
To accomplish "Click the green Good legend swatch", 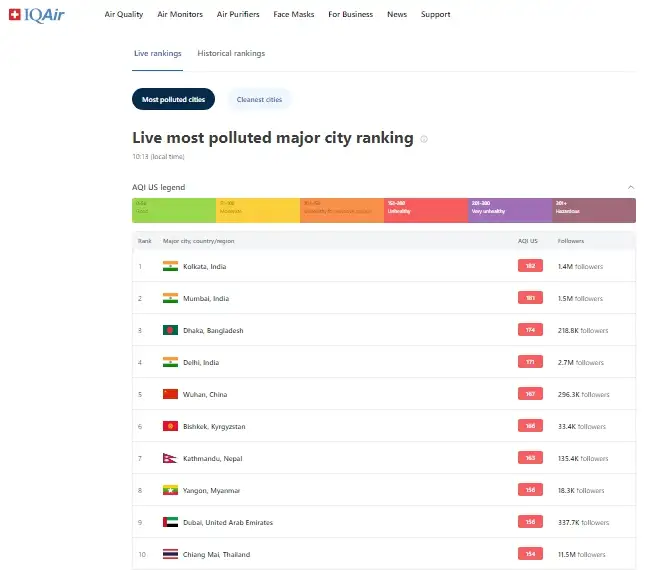I will tap(174, 210).
